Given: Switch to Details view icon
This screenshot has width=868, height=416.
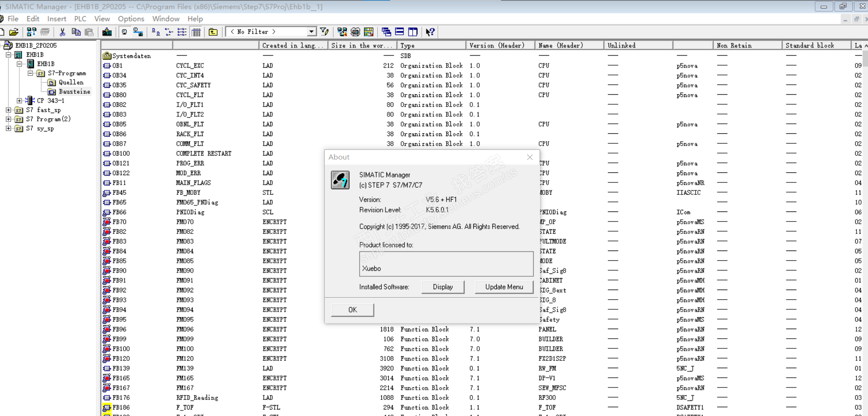Looking at the screenshot, I should pos(196,32).
